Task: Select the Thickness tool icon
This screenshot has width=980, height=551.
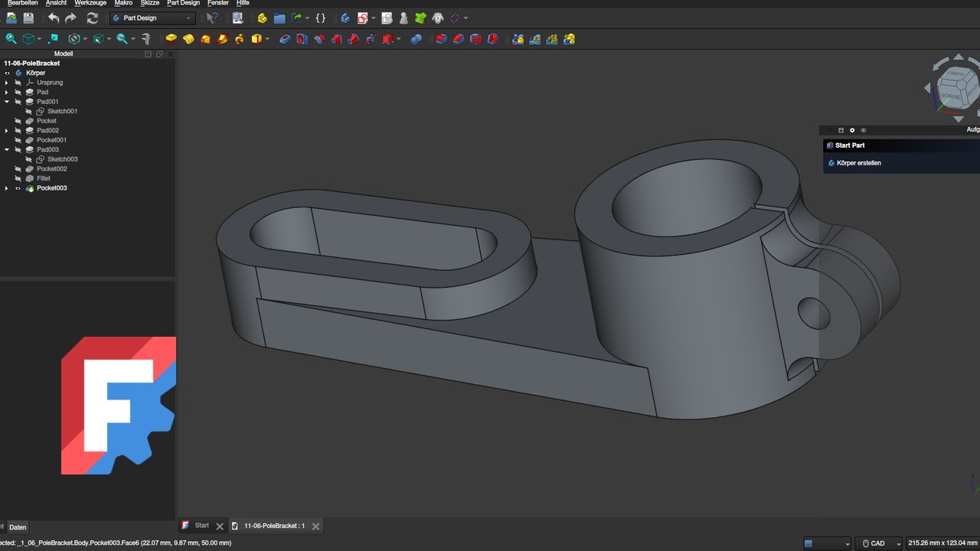Action: pyautogui.click(x=492, y=38)
